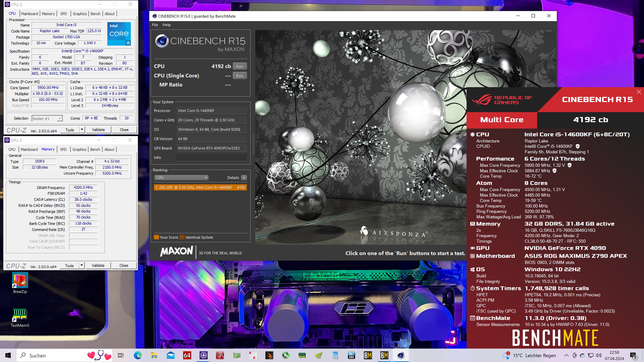Click Close button in lower CPU-Z window
644x362 pixels.
point(124,265)
